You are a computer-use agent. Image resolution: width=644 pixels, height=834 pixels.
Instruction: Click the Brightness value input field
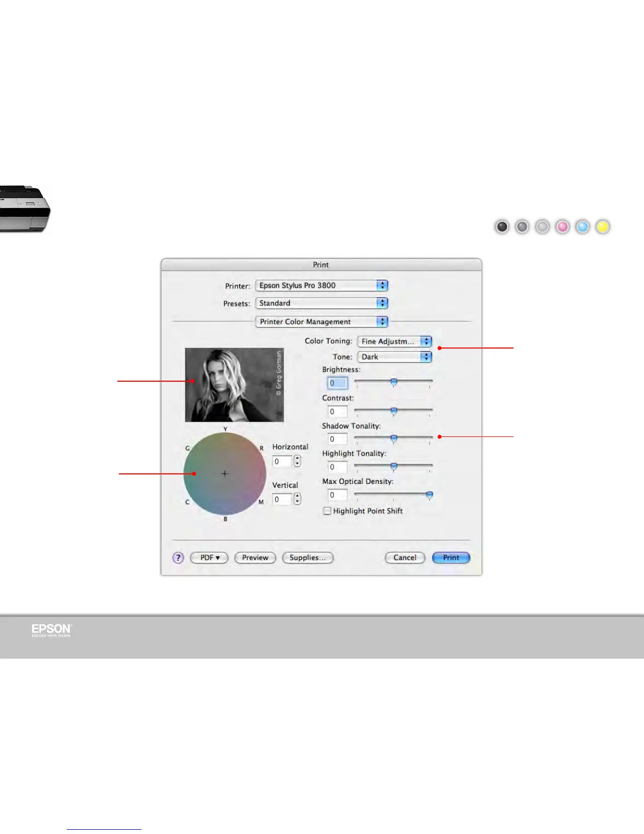pos(337,383)
